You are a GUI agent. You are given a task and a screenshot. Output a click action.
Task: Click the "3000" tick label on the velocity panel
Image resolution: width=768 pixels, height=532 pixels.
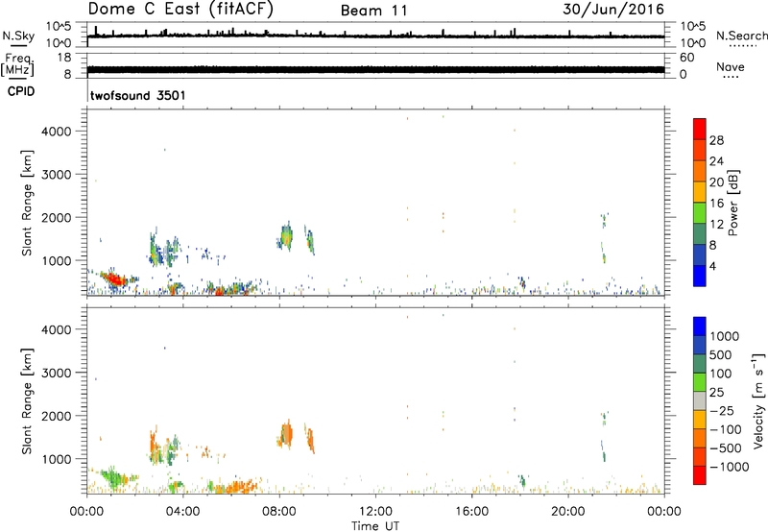coord(57,373)
